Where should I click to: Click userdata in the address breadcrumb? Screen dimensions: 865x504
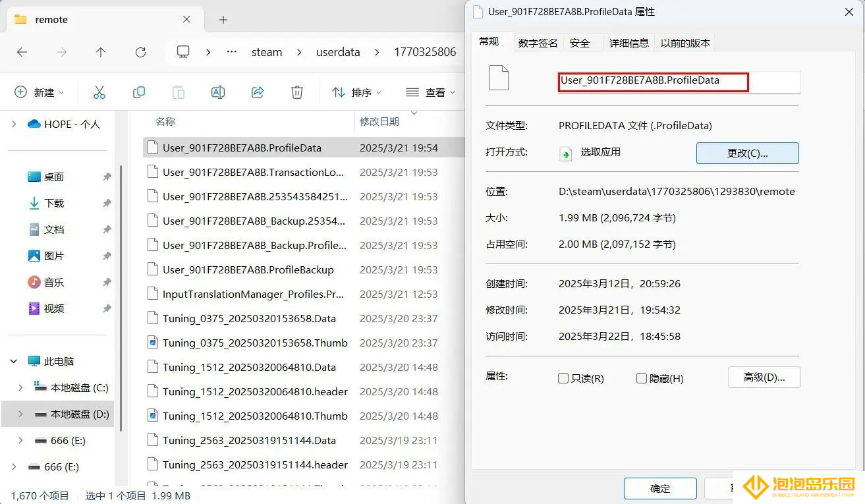[x=338, y=52]
